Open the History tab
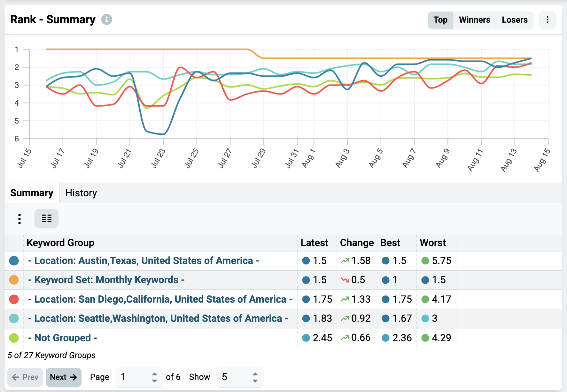 (x=81, y=193)
